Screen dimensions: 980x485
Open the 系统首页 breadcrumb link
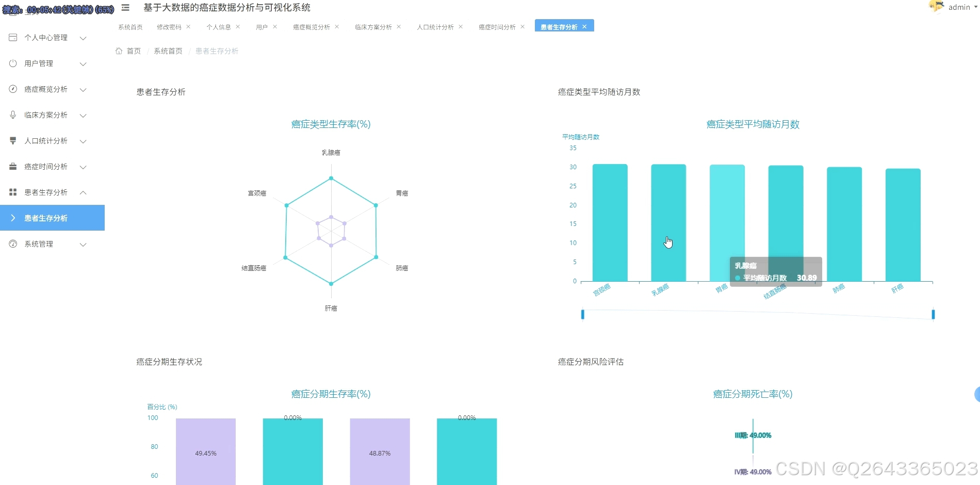168,51
